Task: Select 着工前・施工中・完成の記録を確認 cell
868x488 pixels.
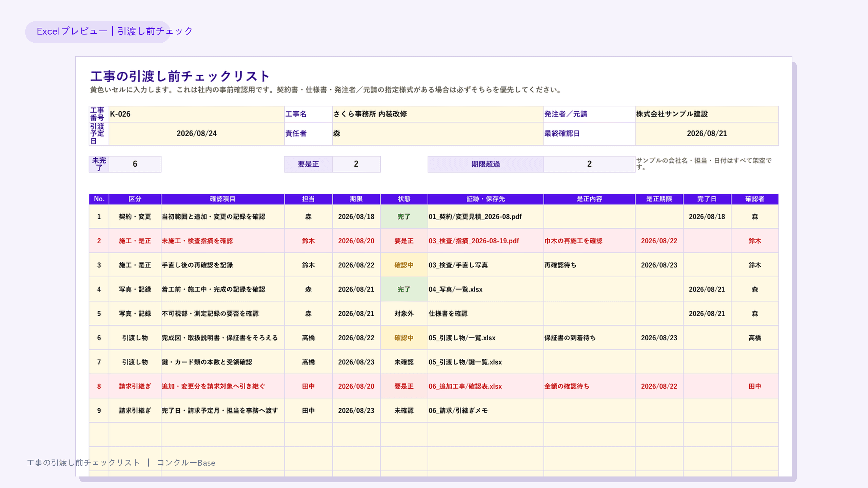Action: (x=222, y=289)
